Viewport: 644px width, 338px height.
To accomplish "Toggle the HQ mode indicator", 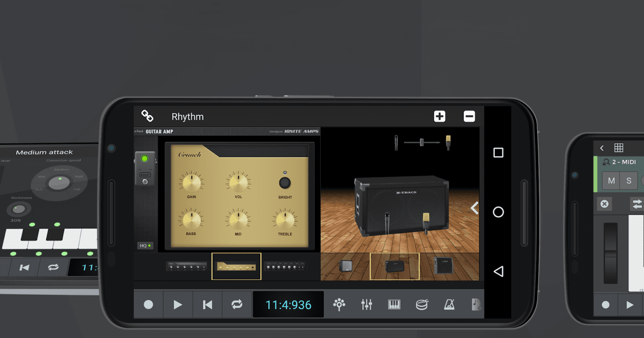I will click(x=144, y=246).
